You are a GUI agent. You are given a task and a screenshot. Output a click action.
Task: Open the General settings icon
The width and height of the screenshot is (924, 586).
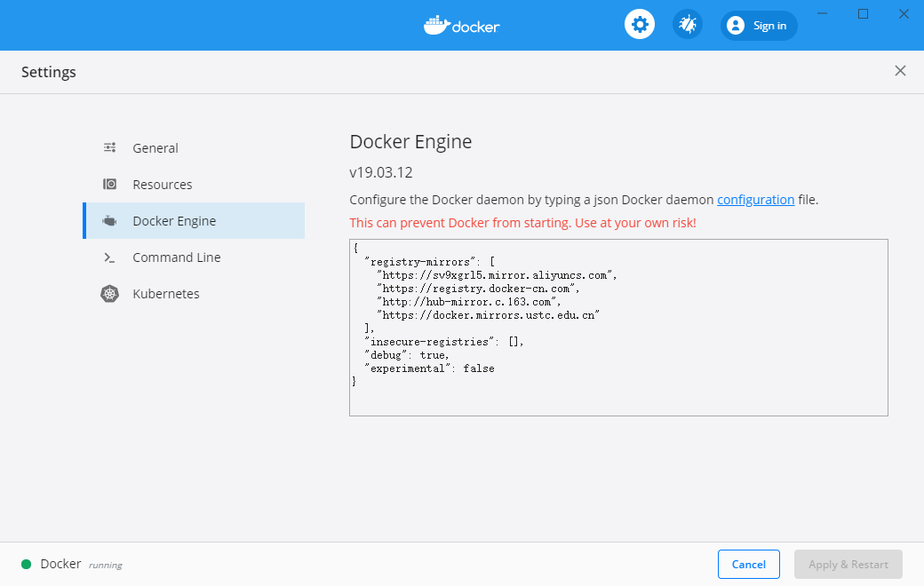(108, 147)
